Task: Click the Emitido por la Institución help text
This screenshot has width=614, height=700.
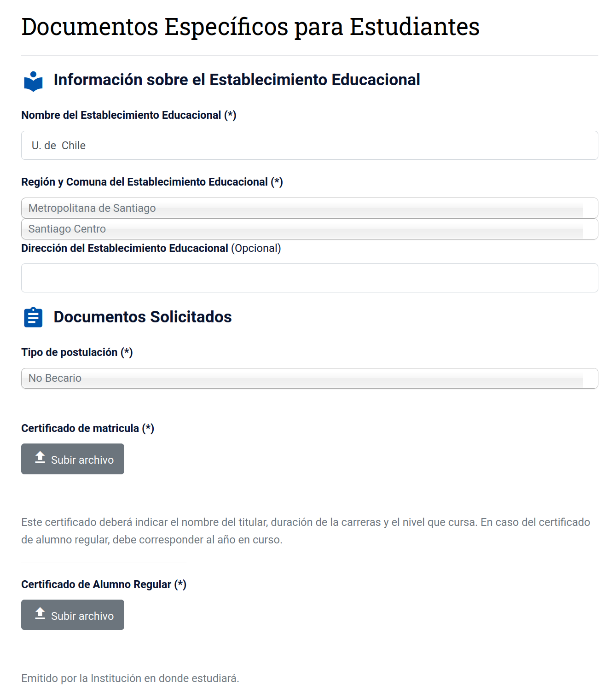Action: tap(130, 678)
